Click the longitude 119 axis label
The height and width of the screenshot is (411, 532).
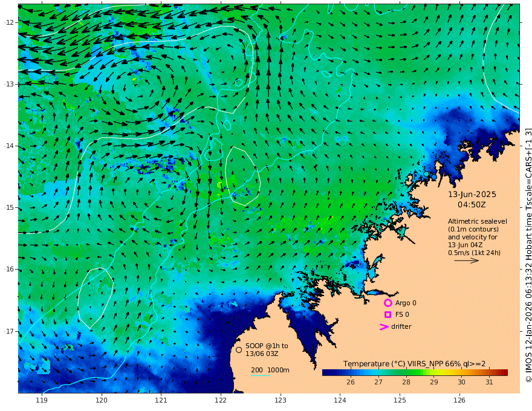click(42, 400)
